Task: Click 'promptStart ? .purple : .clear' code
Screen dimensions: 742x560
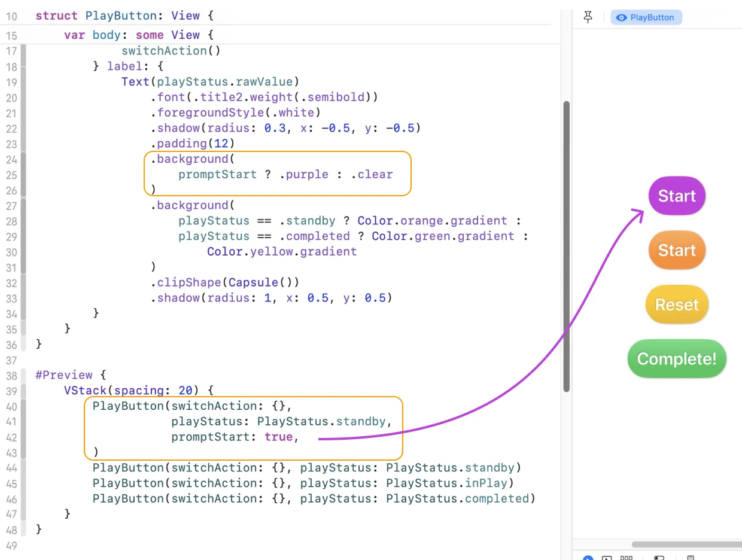Action: click(285, 175)
